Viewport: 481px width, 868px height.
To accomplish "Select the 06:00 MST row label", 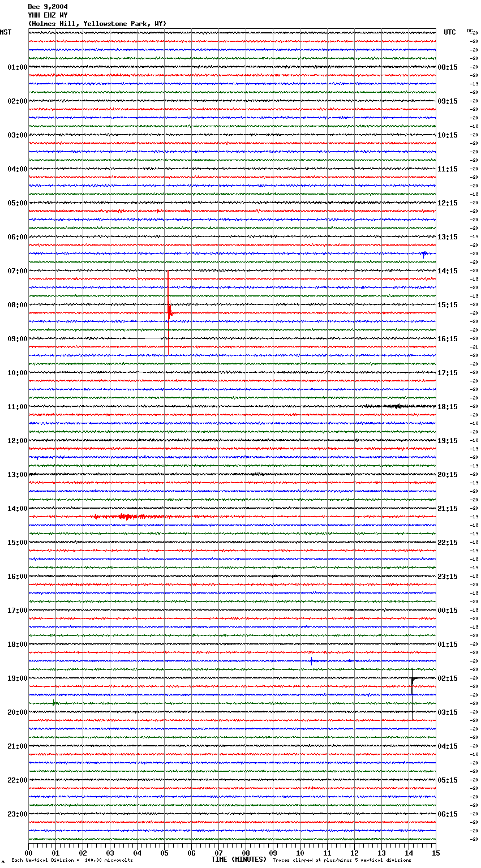I will pyautogui.click(x=17, y=237).
